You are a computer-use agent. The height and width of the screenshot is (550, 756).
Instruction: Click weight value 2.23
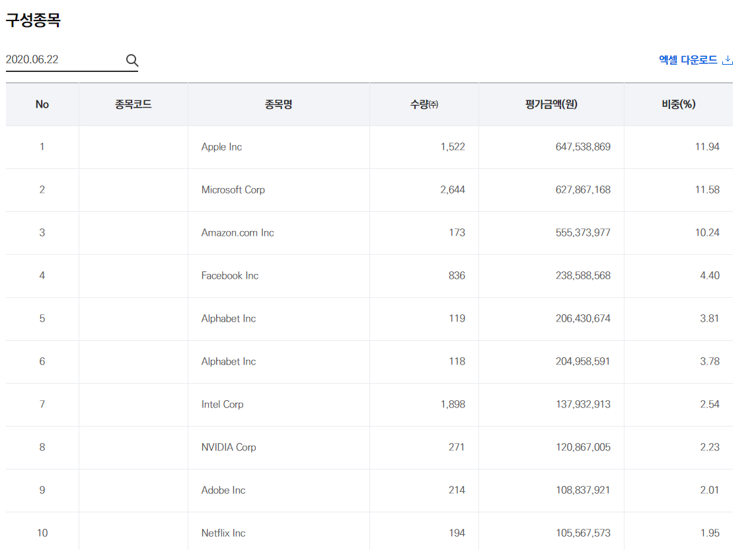pyautogui.click(x=710, y=447)
